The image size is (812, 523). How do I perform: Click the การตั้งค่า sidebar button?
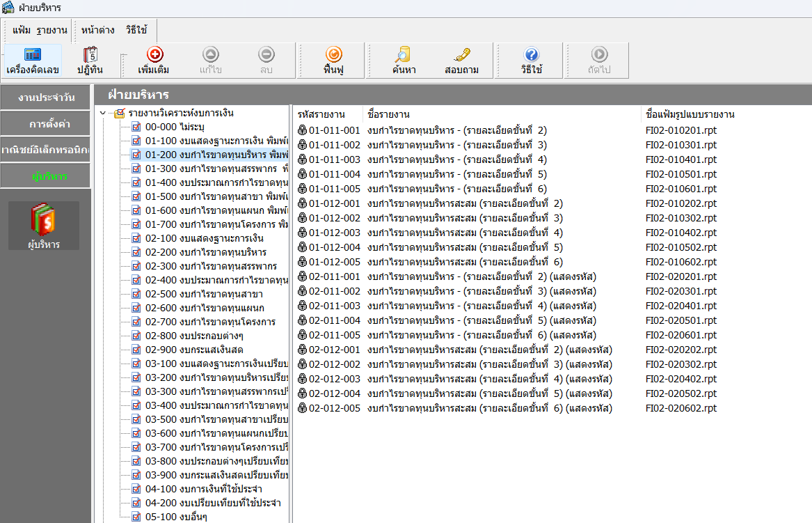click(x=45, y=124)
